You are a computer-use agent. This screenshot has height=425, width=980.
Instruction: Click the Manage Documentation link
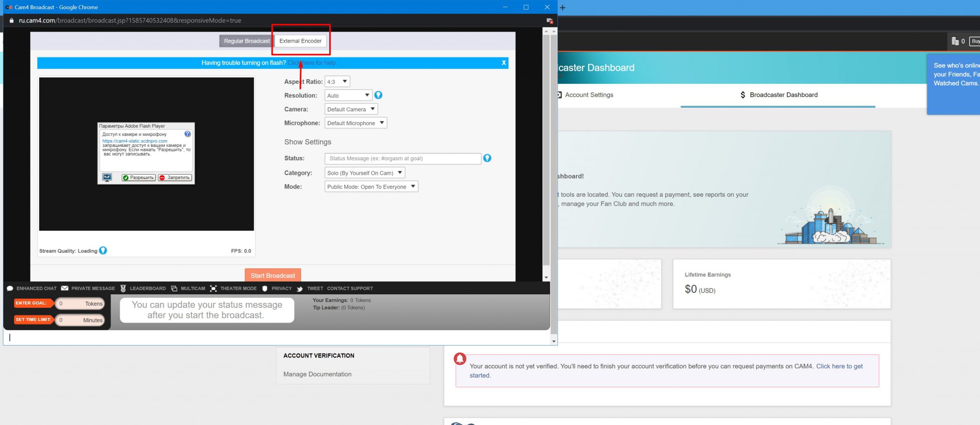[x=317, y=374]
